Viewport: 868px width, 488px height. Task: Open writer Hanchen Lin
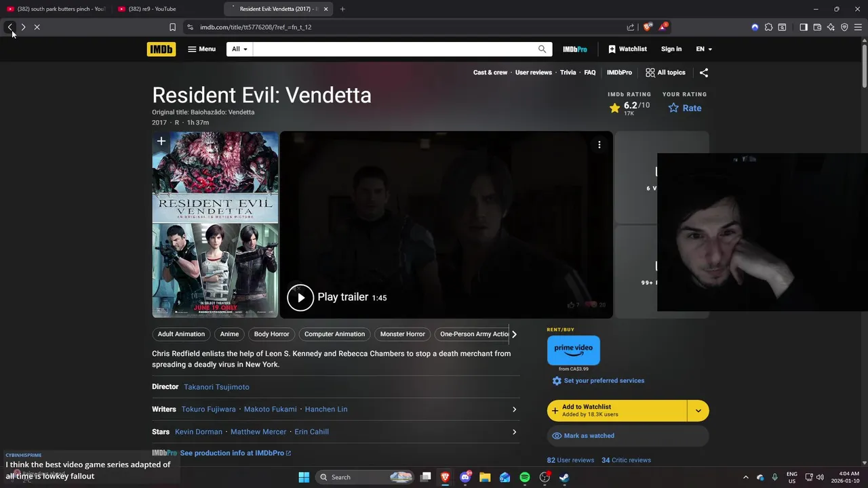tap(326, 409)
